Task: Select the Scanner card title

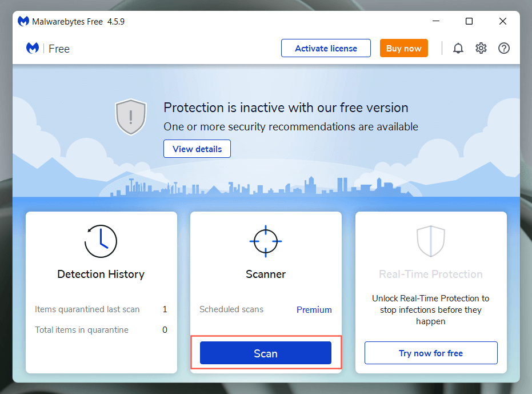Action: point(266,274)
